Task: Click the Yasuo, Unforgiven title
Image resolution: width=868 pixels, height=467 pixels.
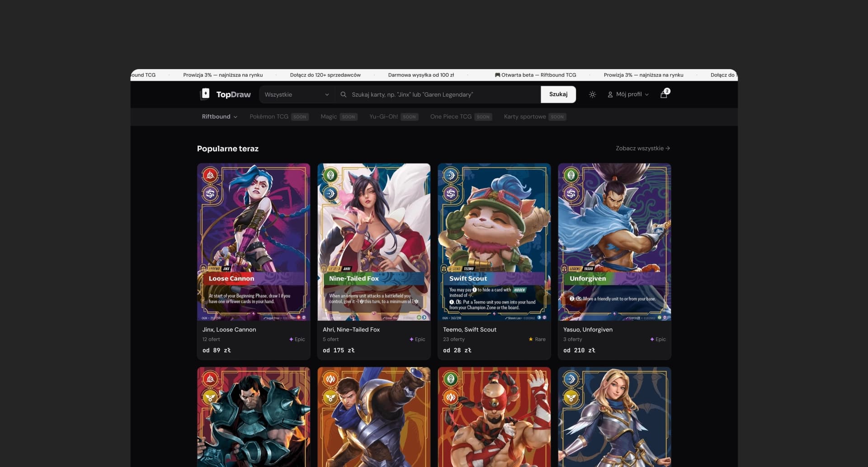Action: point(588,330)
